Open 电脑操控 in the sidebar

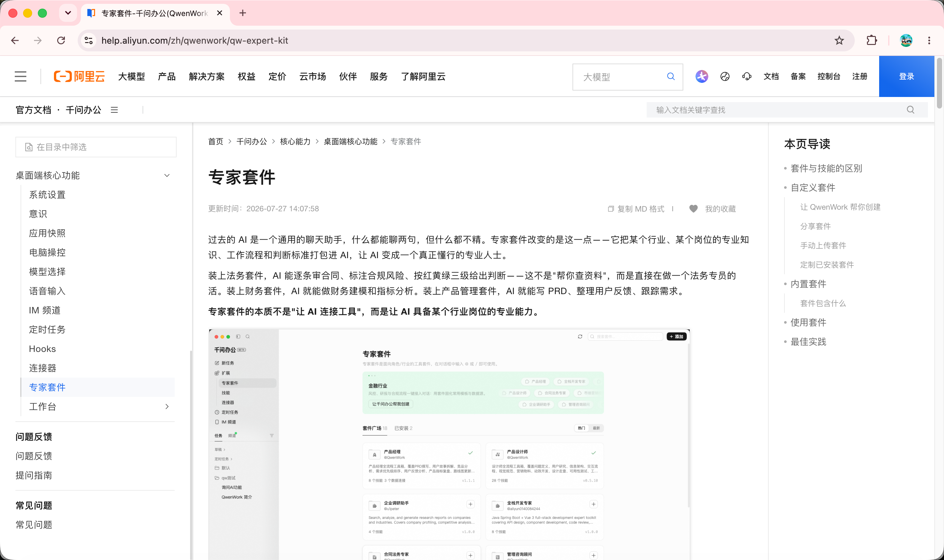47,252
